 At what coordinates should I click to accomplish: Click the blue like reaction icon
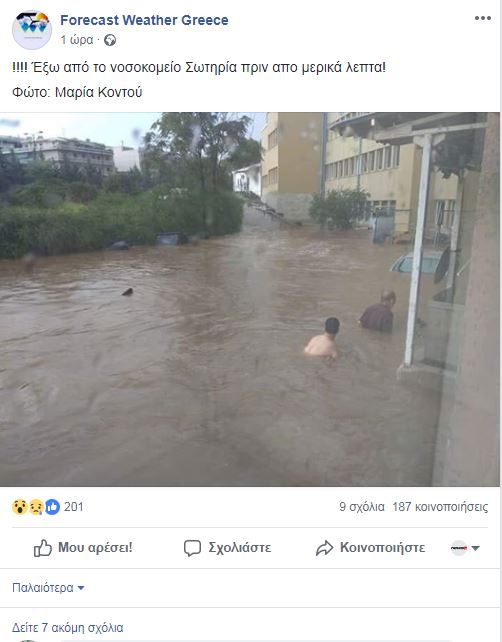[52, 507]
